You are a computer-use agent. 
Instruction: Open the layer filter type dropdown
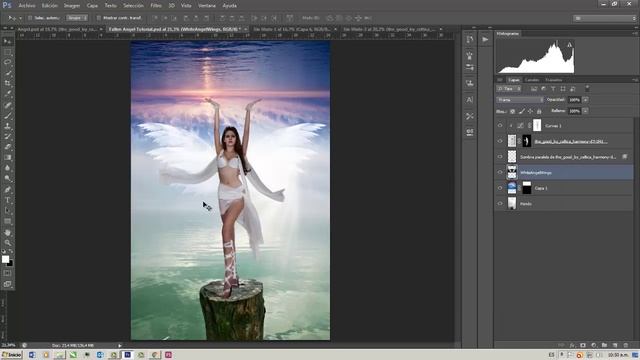pos(509,89)
